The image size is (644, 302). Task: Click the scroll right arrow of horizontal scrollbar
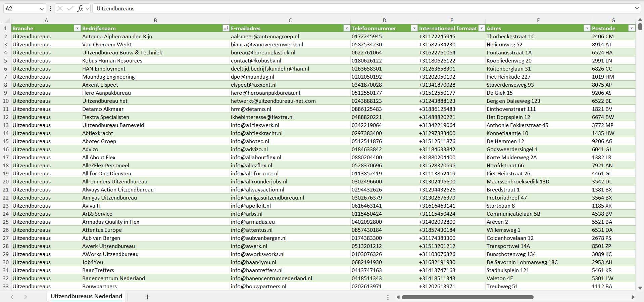coord(633,297)
